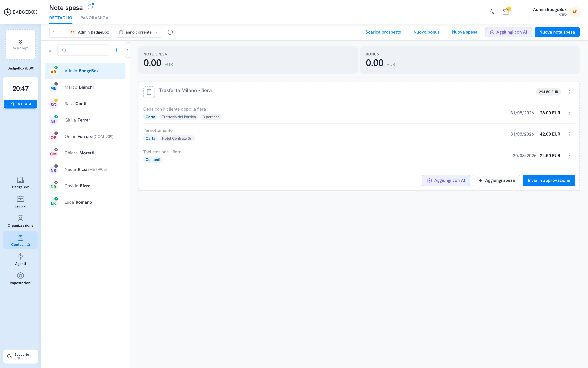Click Nuova spesa link
This screenshot has width=588, height=368.
[x=465, y=32]
